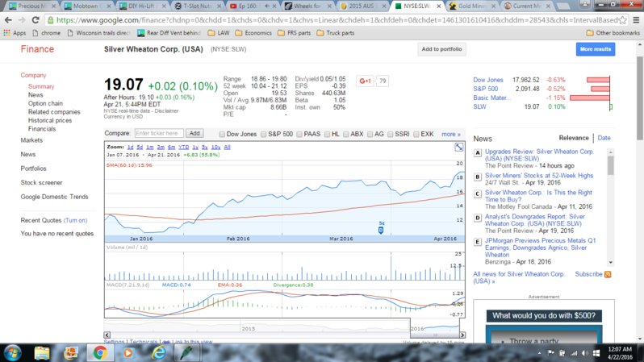The height and width of the screenshot is (362, 644).
Task: Click the news list scrollbar thumb
Action: coord(610,165)
